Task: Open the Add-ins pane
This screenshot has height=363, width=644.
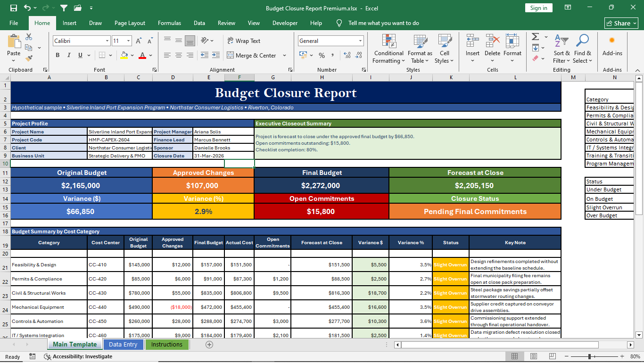Action: [612, 45]
